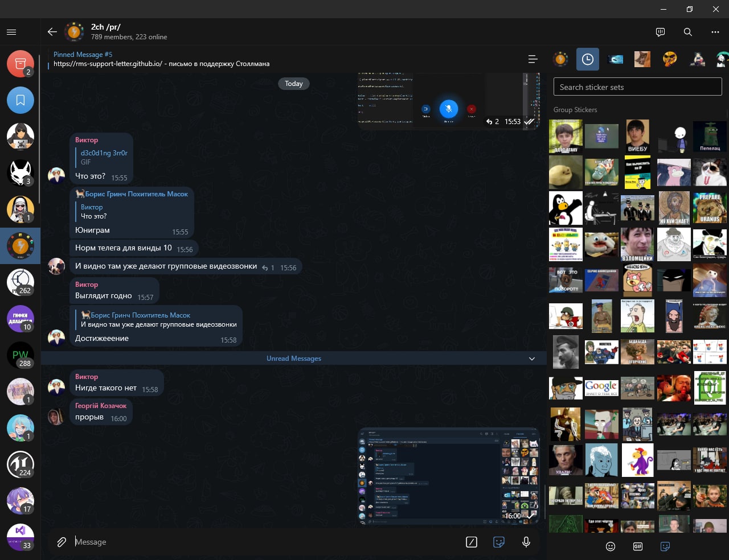Open the Visual Studio chat with 33 unread
729x560 pixels.
[x=21, y=537]
